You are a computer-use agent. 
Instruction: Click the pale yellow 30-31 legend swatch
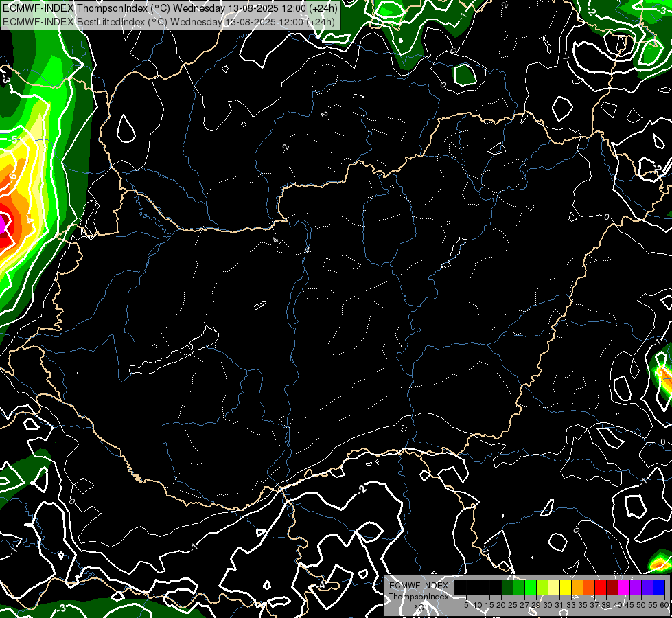pos(554,588)
